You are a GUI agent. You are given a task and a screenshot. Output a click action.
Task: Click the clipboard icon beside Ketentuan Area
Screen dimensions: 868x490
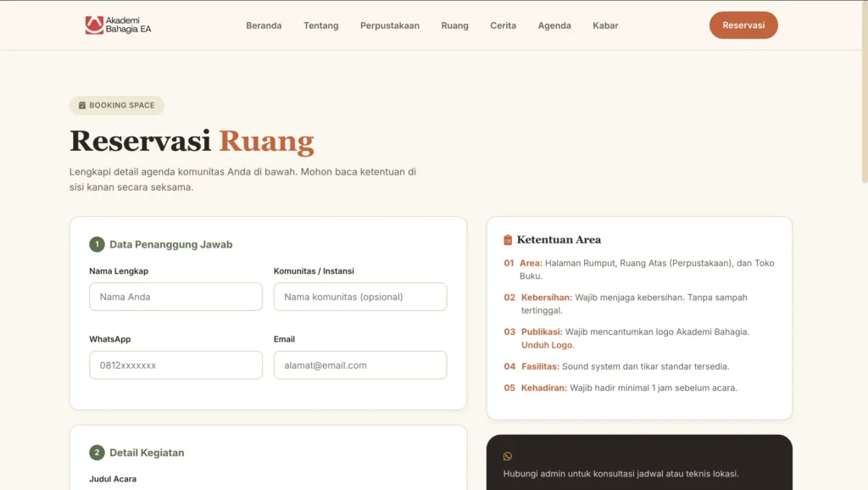[x=508, y=240]
